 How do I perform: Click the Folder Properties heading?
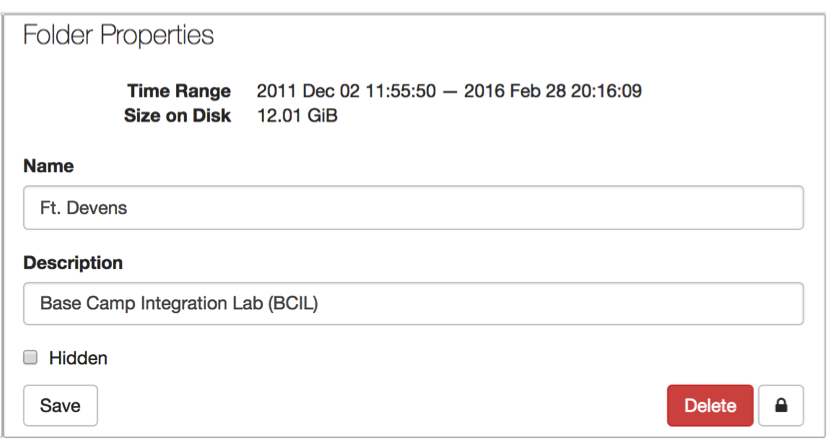coord(118,35)
